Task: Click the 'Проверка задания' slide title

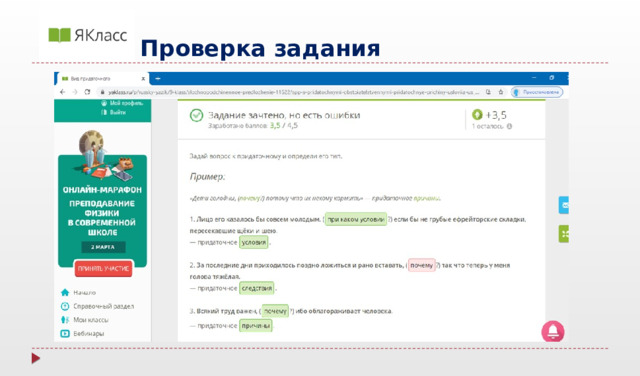Action: (260, 48)
